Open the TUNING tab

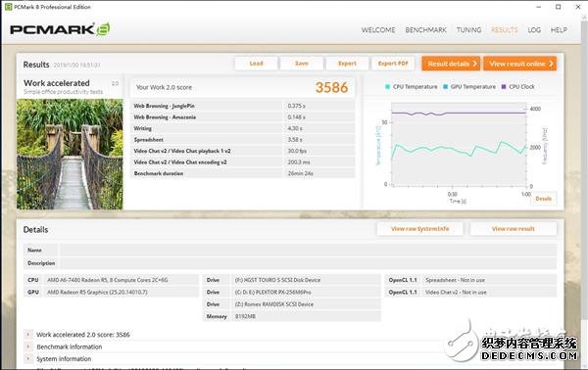468,30
